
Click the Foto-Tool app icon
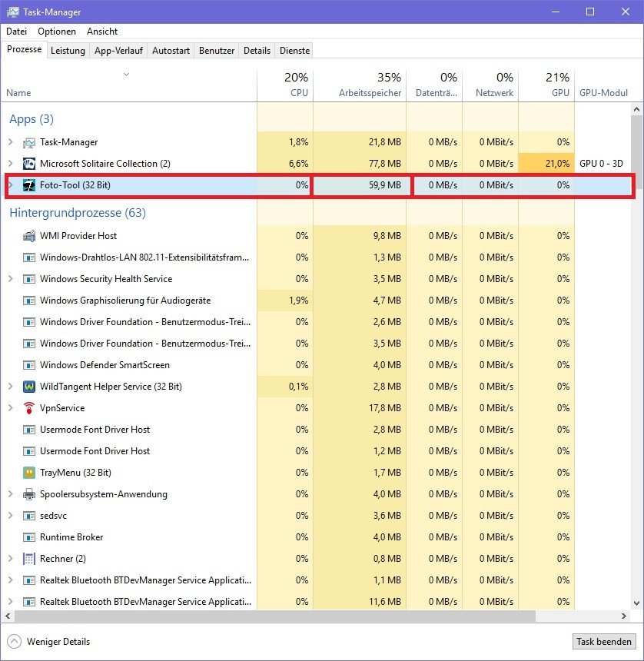coord(28,185)
